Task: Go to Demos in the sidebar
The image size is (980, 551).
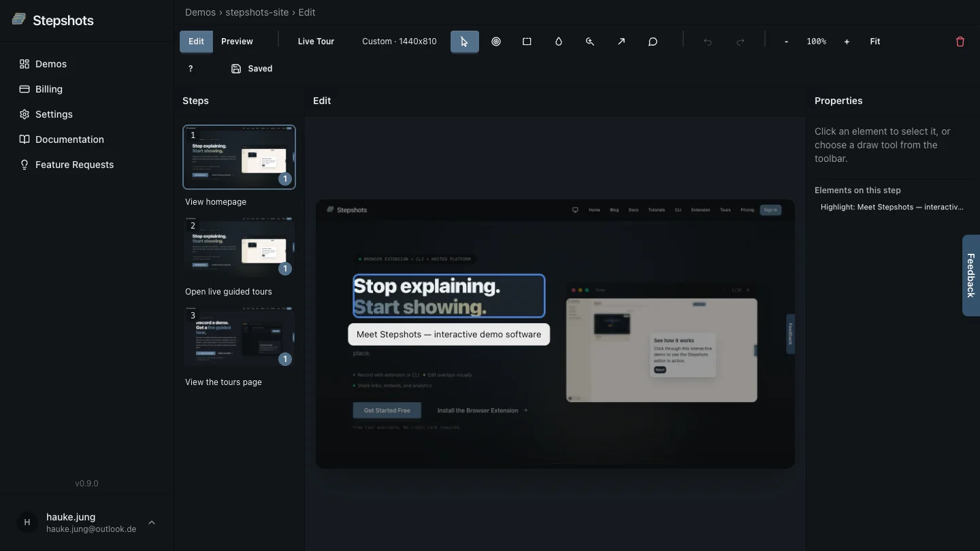Action: 51,64
